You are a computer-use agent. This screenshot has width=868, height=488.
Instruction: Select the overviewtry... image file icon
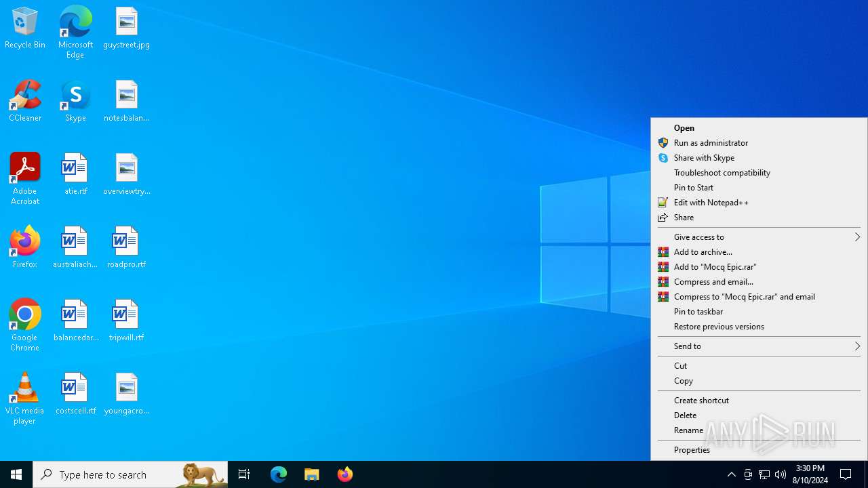pyautogui.click(x=126, y=174)
